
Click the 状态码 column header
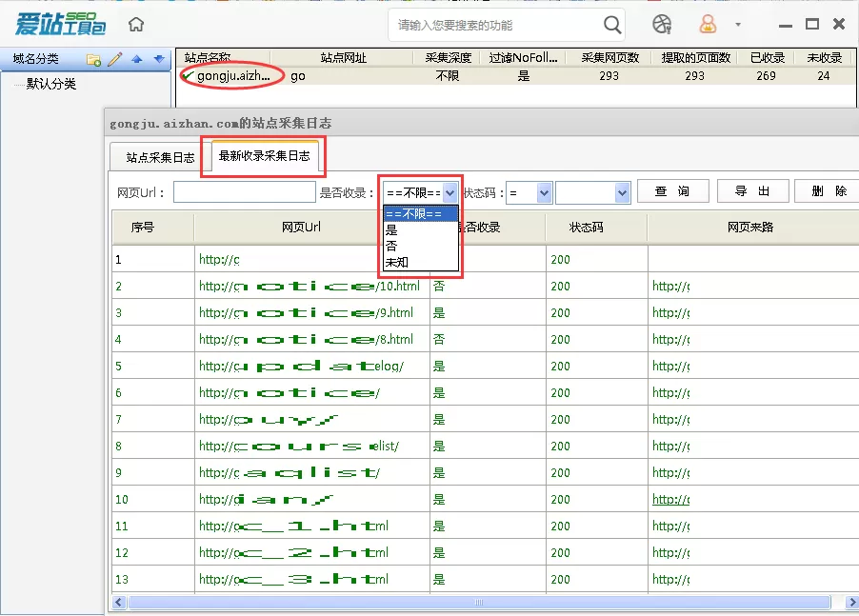(x=586, y=228)
